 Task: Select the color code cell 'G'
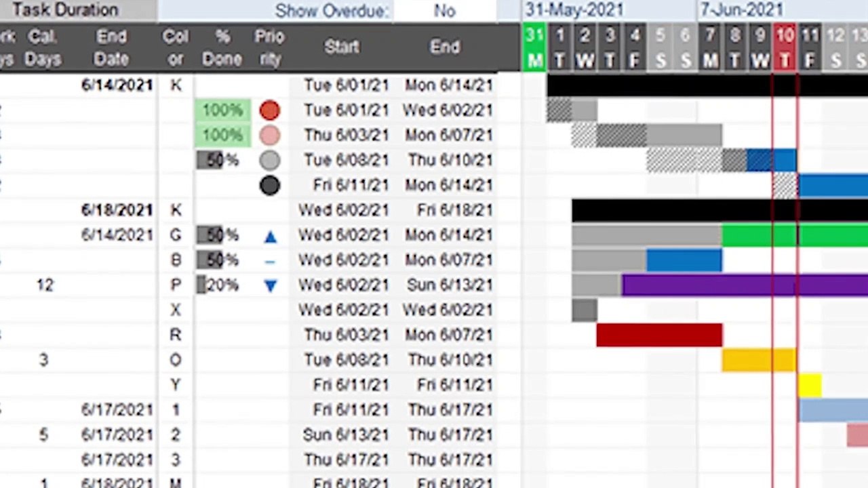pos(176,235)
